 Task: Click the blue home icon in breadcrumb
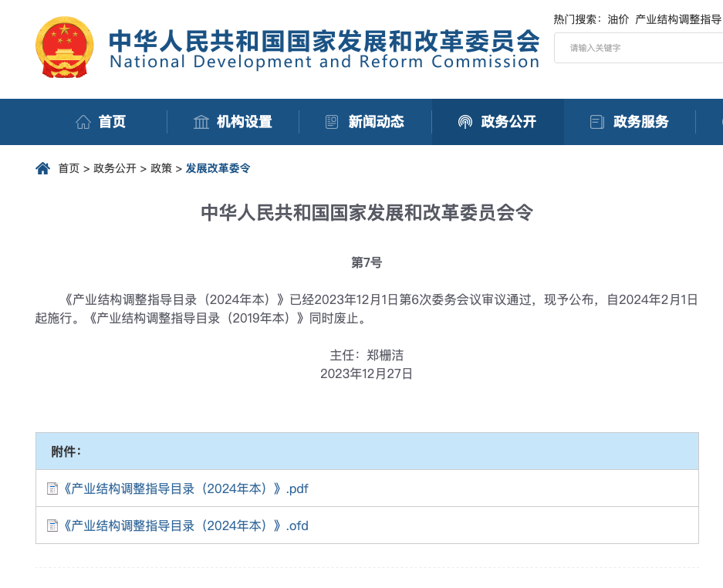(x=43, y=168)
